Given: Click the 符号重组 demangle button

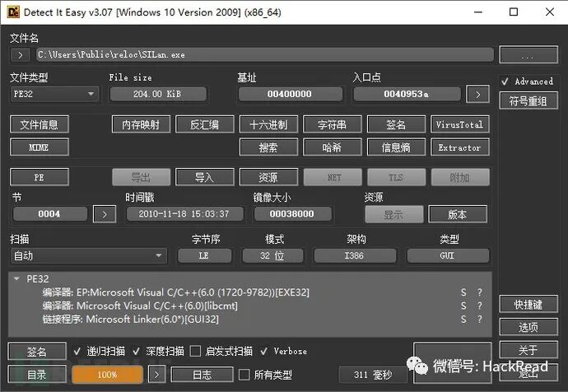Looking at the screenshot, I should 528,100.
